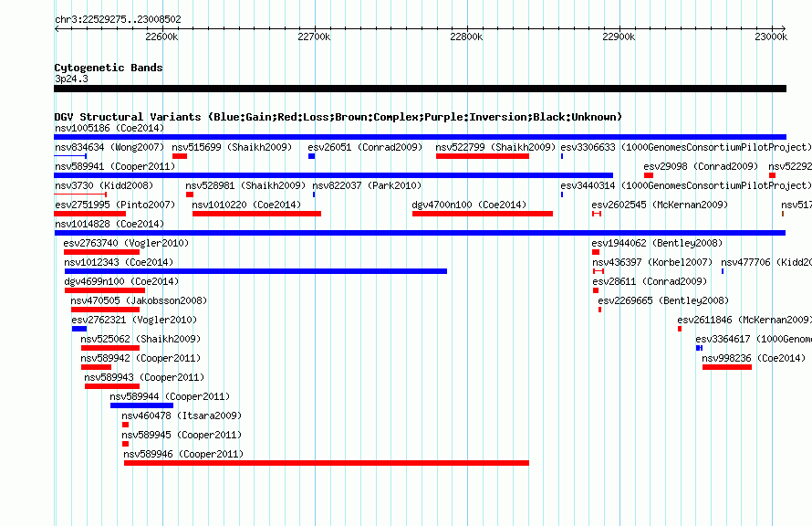Select nsv470505 (Jakobsson2008) label
Screen dimensions: 812x526
(x=139, y=300)
